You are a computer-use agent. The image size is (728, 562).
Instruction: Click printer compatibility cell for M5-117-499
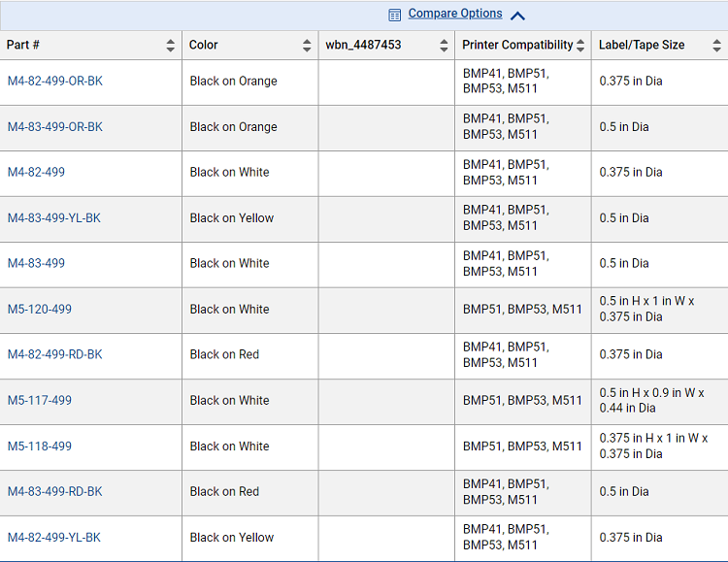522,400
